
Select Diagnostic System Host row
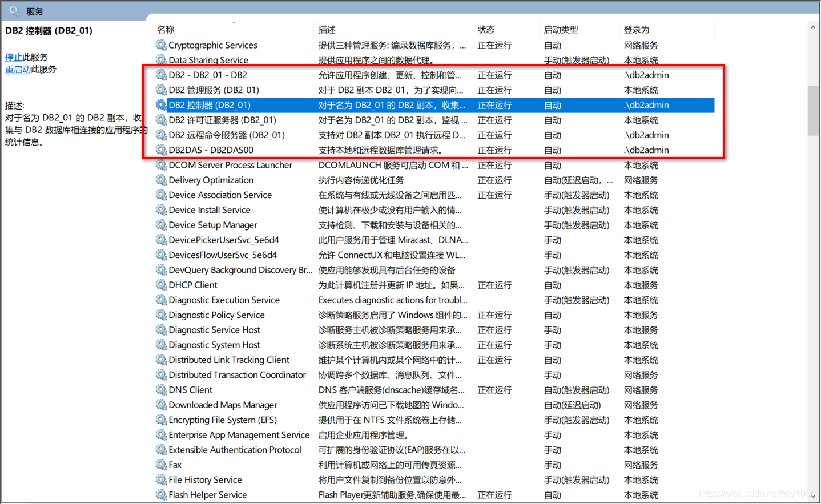point(434,345)
